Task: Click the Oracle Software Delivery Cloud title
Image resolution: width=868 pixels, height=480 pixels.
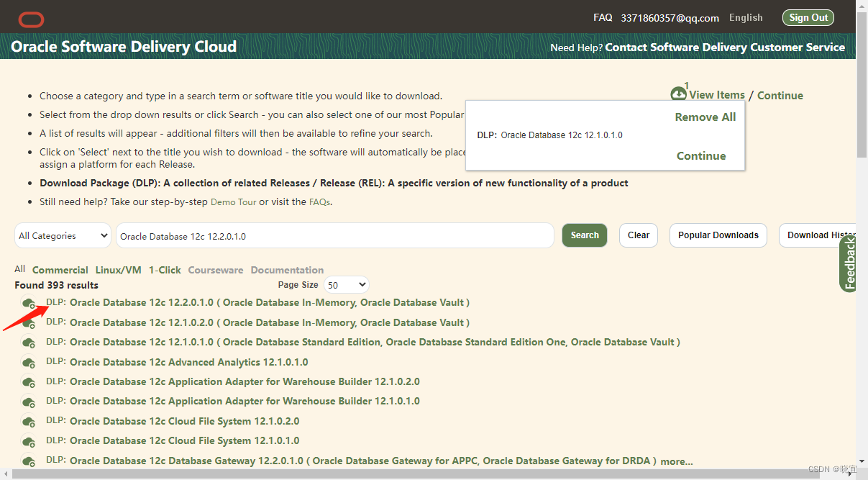Action: (124, 47)
